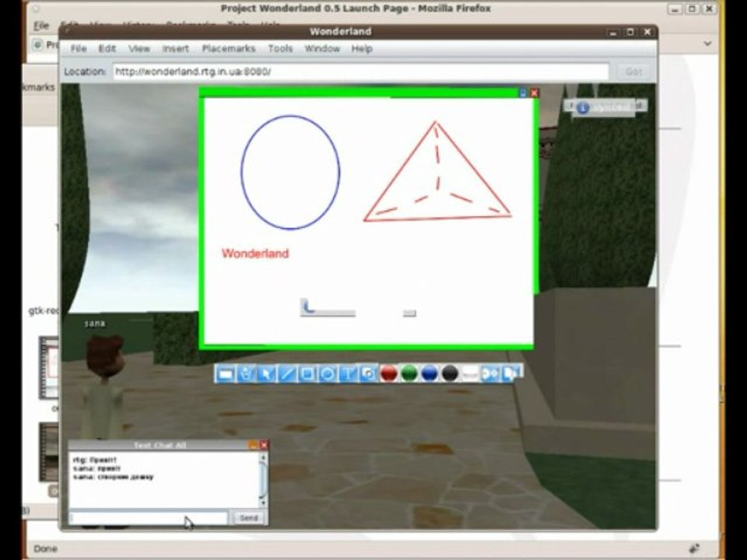
Task: Select the rectangle drawing tool
Action: [307, 374]
